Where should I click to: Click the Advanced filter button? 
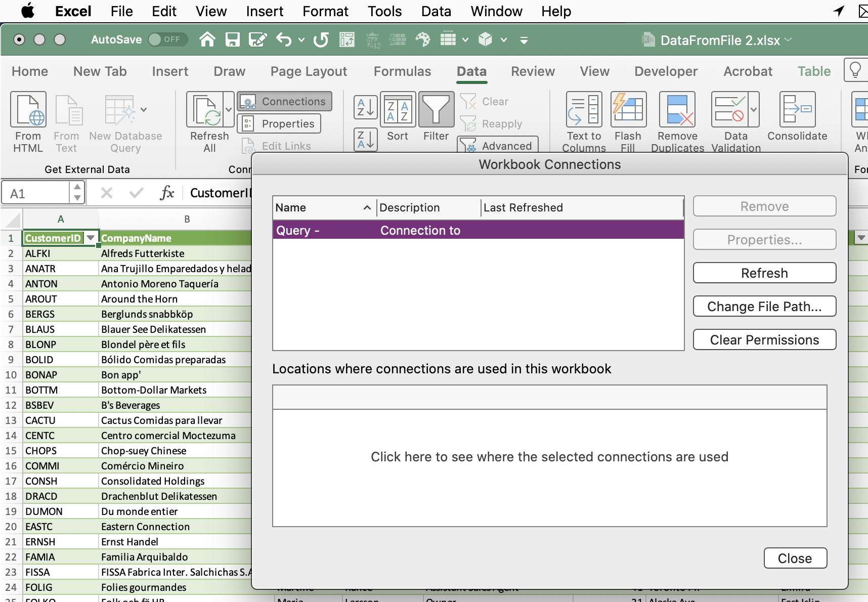click(x=498, y=145)
